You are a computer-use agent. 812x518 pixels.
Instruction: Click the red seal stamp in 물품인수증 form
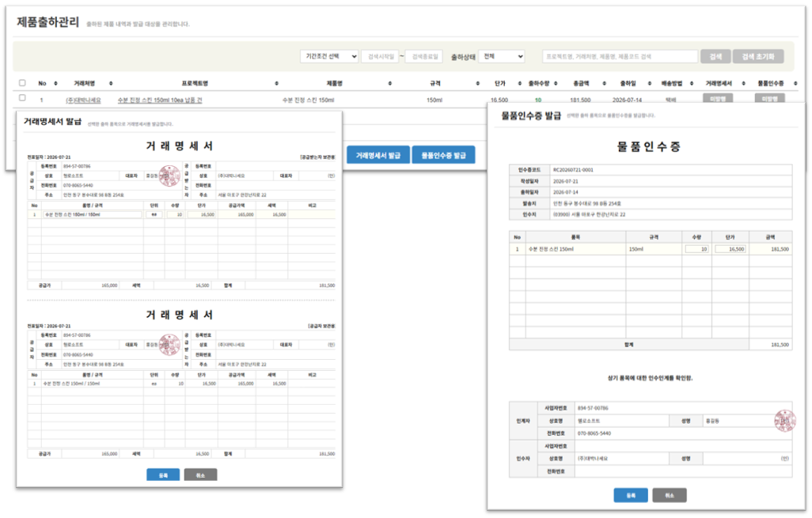(784, 421)
